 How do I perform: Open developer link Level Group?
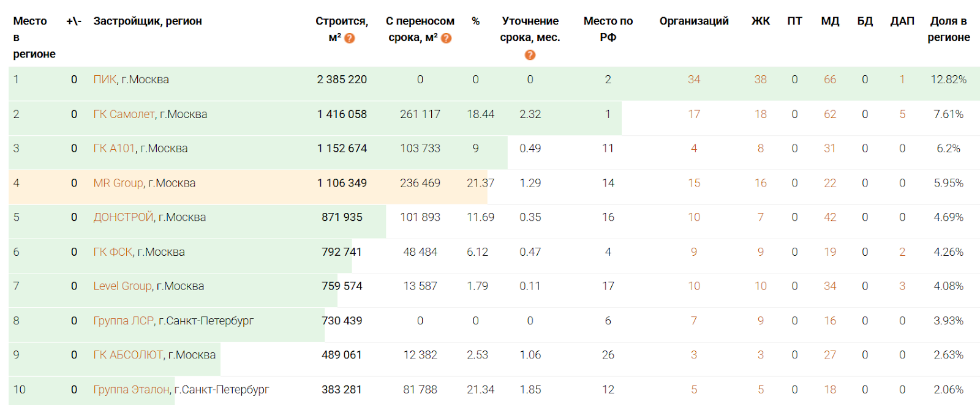coord(123,286)
